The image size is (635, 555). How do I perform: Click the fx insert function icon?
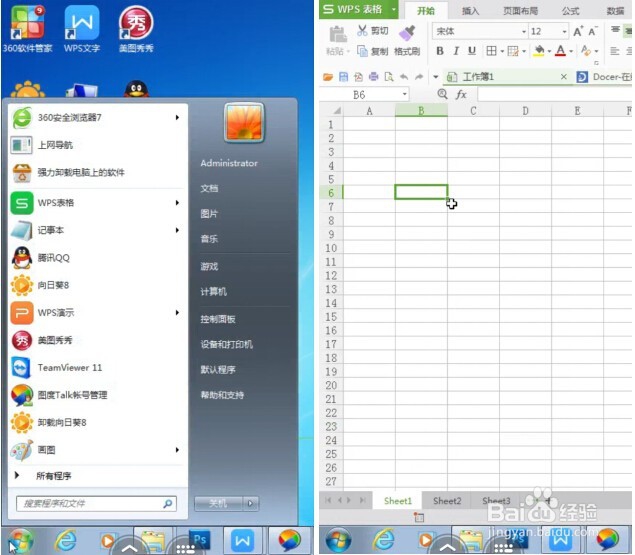click(x=461, y=95)
